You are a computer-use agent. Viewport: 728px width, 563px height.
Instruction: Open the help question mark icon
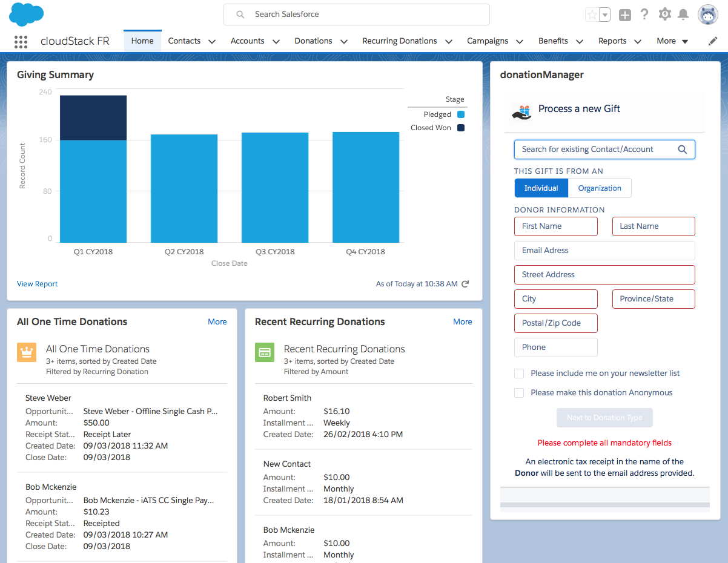tap(644, 15)
